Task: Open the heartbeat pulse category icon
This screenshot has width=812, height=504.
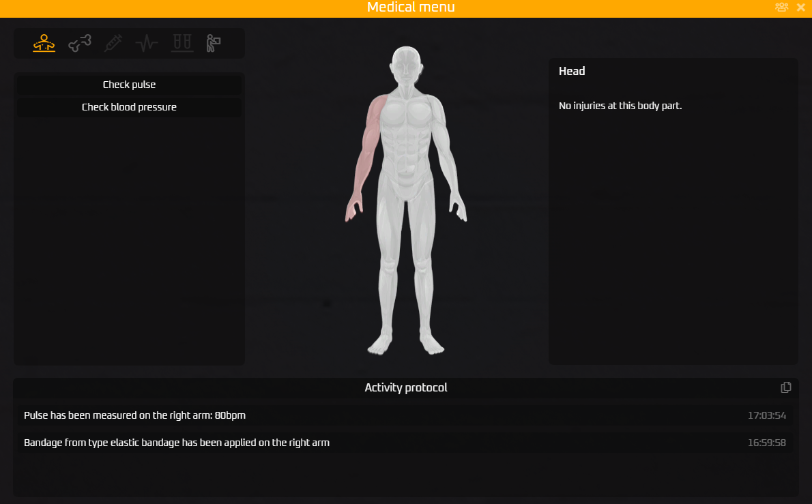Action: pyautogui.click(x=147, y=44)
